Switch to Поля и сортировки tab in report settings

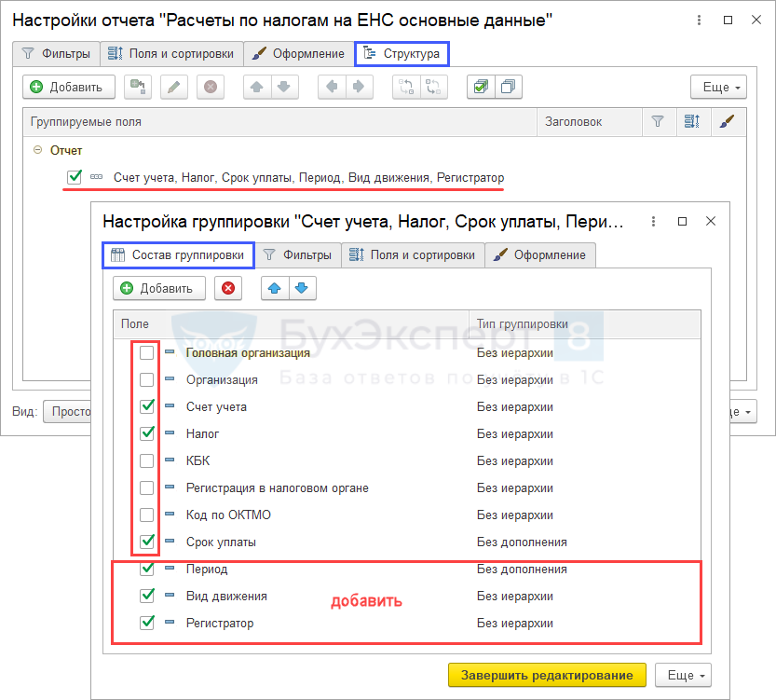point(171,53)
